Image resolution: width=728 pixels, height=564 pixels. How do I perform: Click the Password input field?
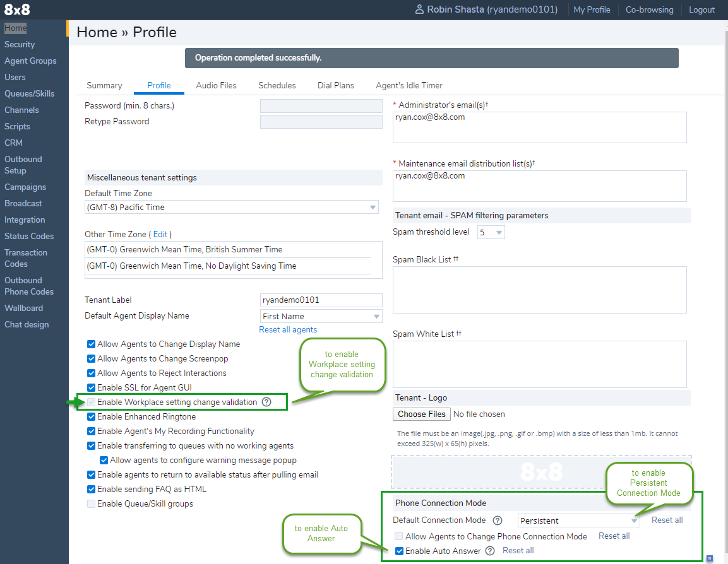pos(321,106)
